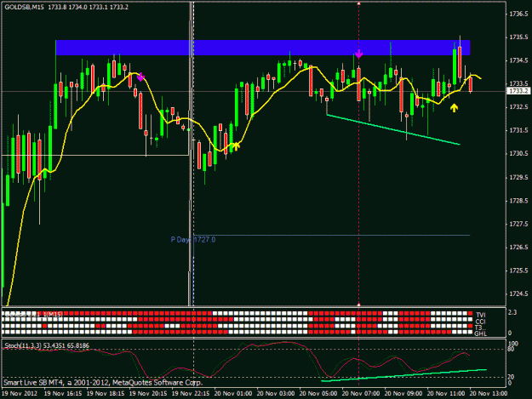Click the TVI indicator row label
Screen dimensions: 532x399
(x=480, y=316)
